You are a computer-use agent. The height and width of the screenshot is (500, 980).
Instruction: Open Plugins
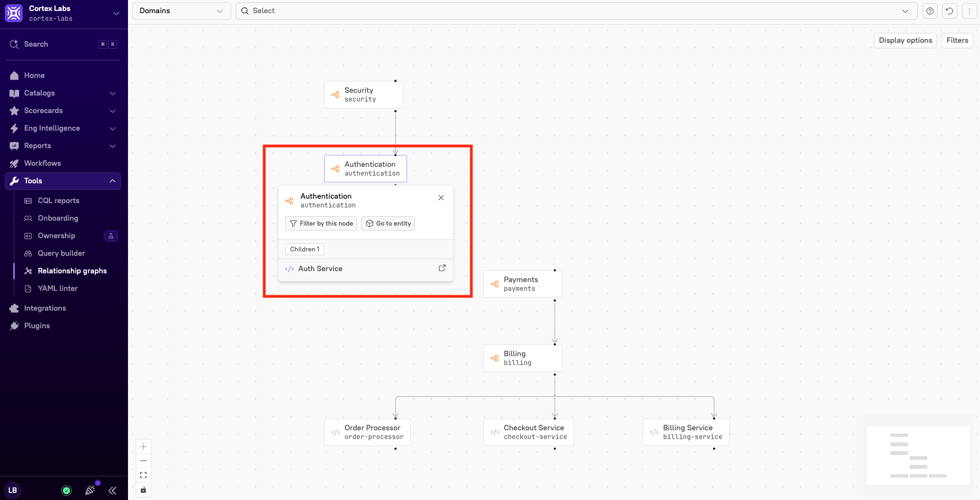(64, 326)
